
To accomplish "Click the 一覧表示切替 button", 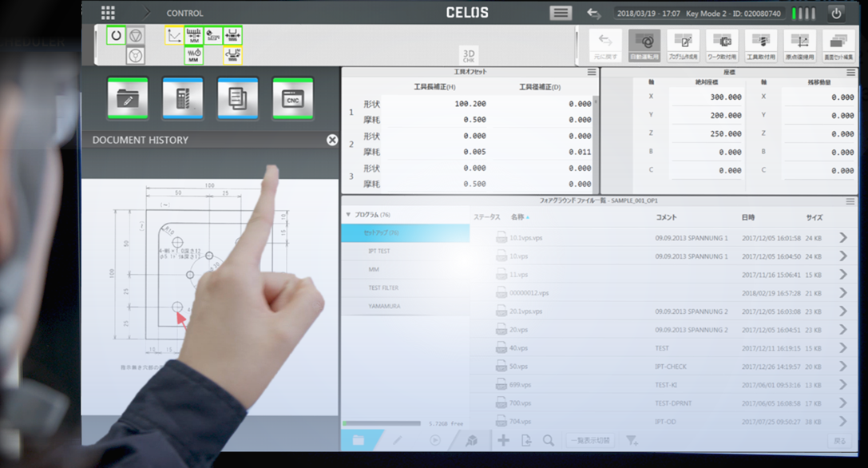I will (x=590, y=440).
